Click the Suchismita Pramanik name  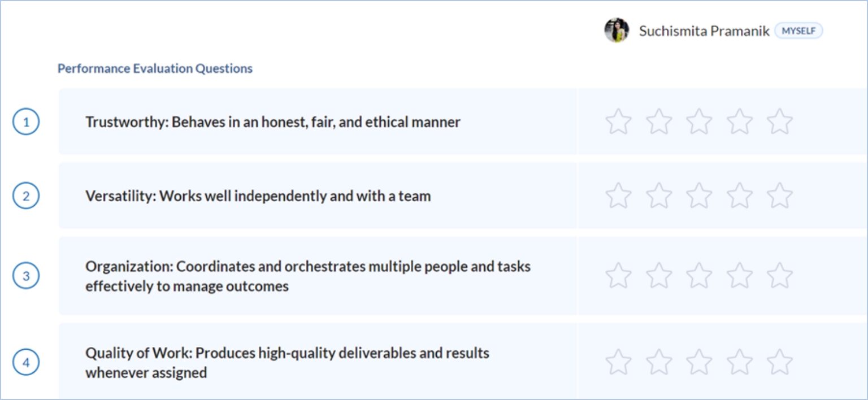click(x=704, y=31)
